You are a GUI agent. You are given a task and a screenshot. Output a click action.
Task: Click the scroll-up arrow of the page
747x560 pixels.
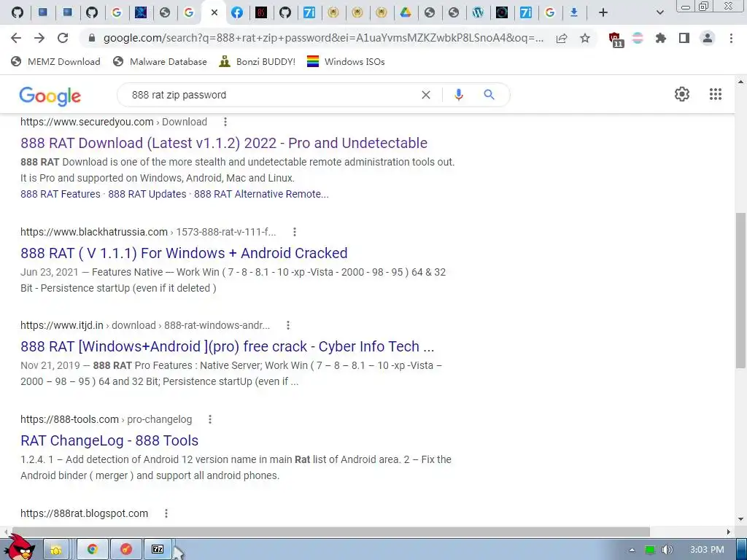pyautogui.click(x=740, y=82)
